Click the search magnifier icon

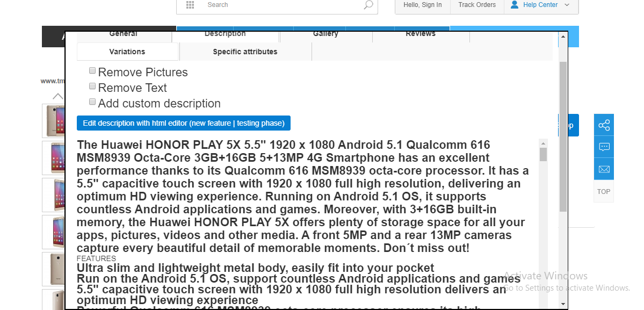tap(368, 5)
